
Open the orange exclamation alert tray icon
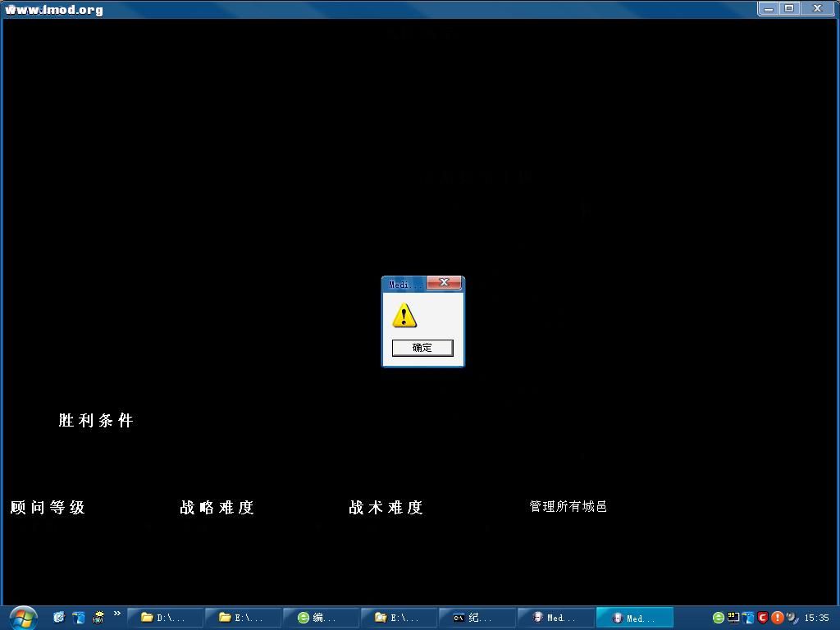pyautogui.click(x=777, y=618)
